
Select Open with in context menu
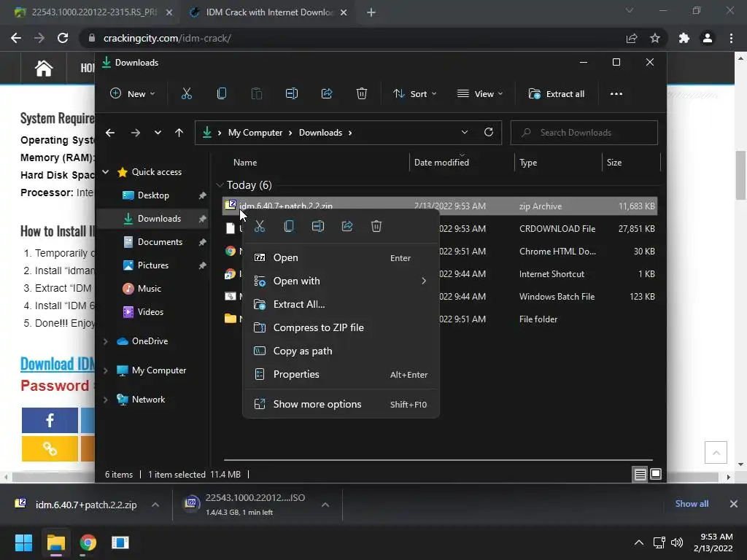pos(341,281)
